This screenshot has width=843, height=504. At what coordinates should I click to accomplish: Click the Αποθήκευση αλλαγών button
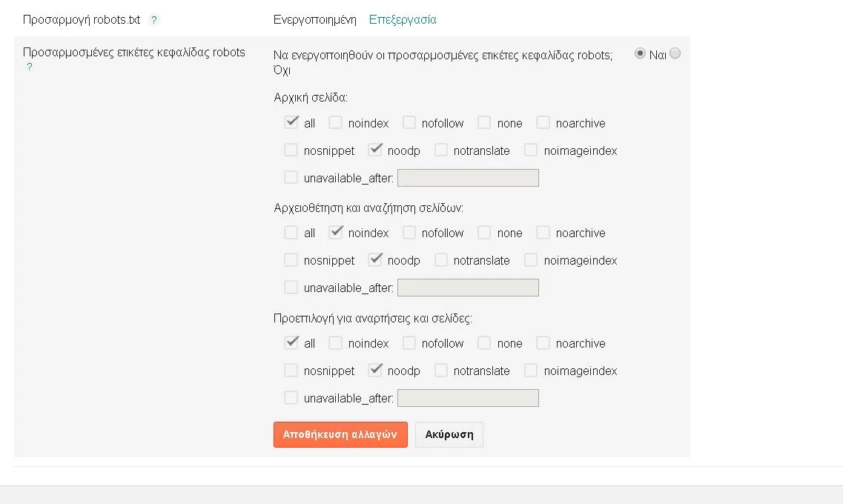click(340, 434)
